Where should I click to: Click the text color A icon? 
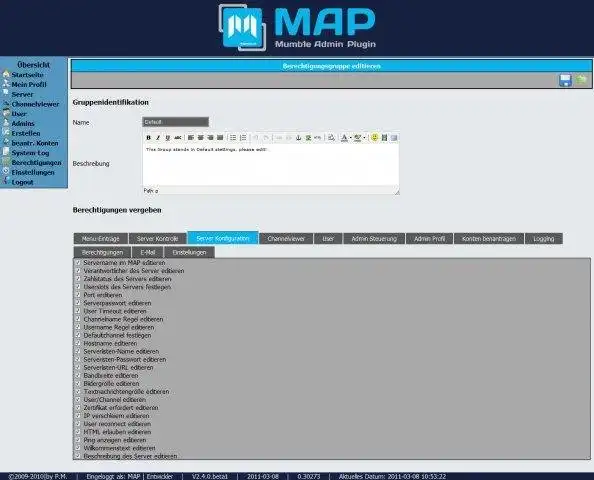pyautogui.click(x=344, y=138)
